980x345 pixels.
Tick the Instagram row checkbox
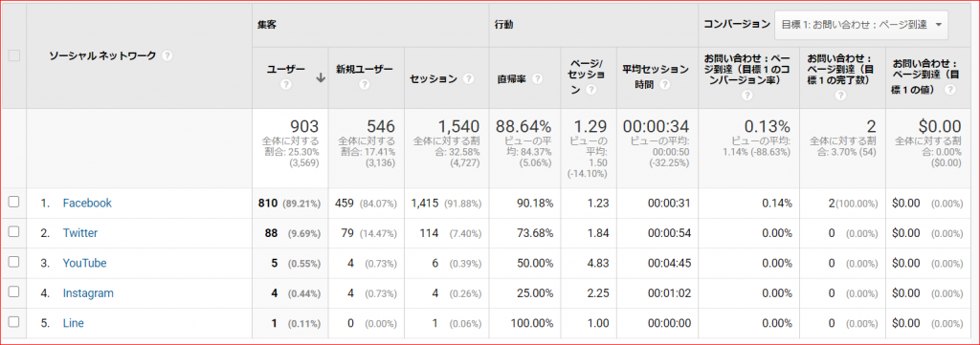tap(13, 292)
